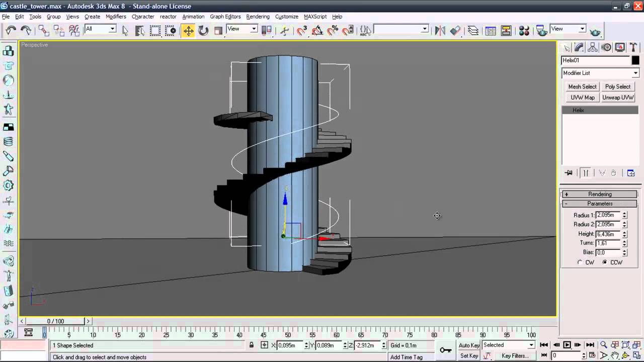
Task: Click the Arc Rotate viewport icon
Action: (x=626, y=355)
